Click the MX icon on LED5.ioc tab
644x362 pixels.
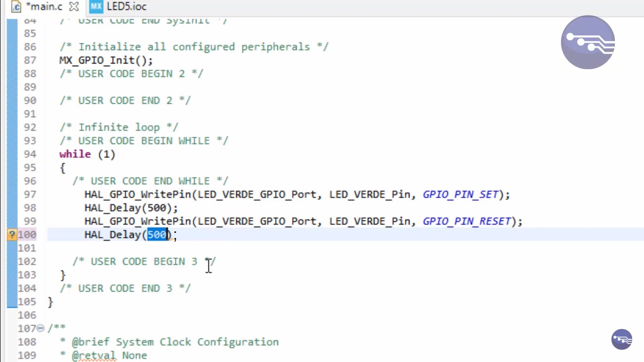[x=96, y=7]
